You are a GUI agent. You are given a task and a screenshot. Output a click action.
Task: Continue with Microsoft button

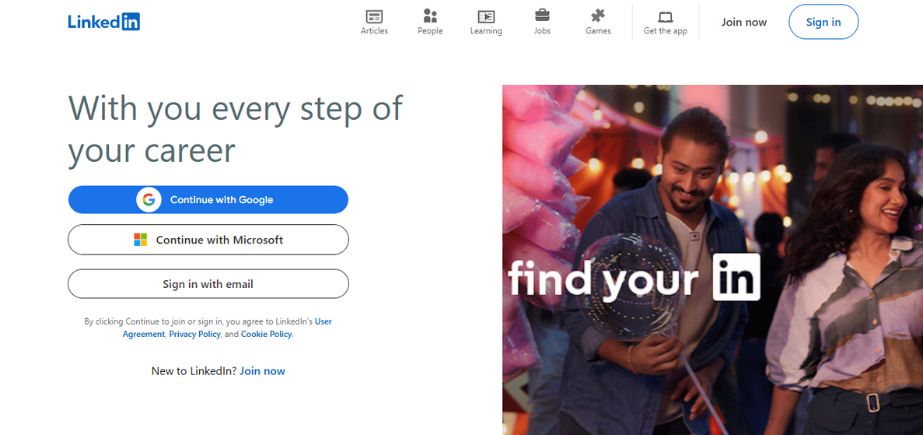point(208,240)
